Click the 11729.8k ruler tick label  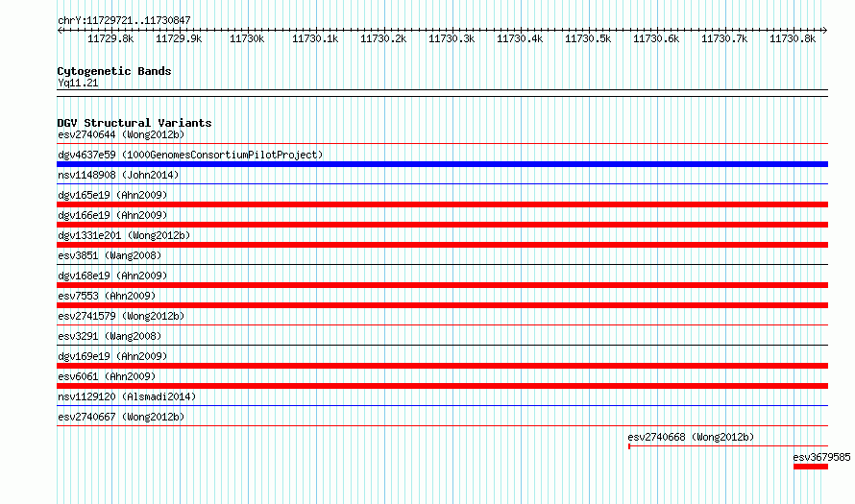pyautogui.click(x=110, y=38)
